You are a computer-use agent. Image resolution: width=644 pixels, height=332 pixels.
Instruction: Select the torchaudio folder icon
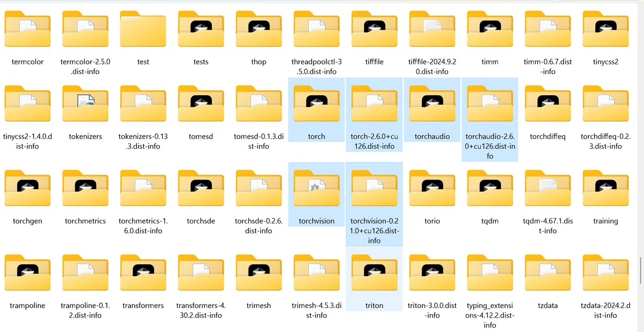point(432,104)
